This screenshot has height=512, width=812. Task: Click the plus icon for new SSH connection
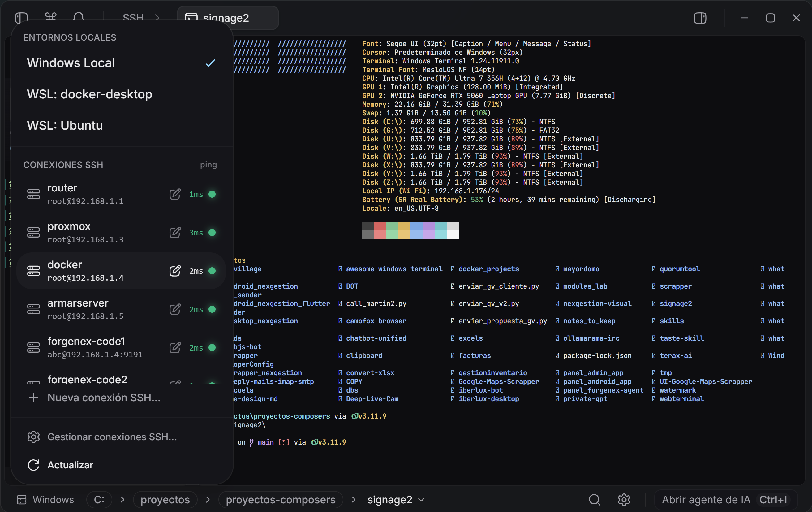(x=33, y=398)
